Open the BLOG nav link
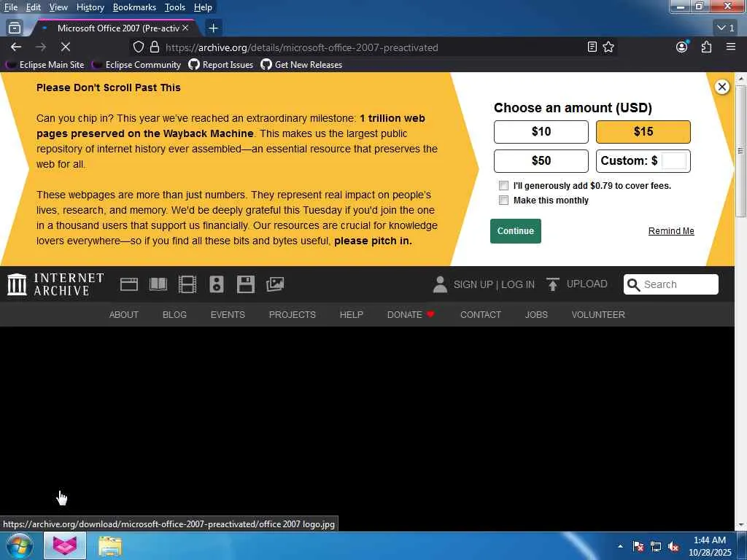 coord(174,315)
